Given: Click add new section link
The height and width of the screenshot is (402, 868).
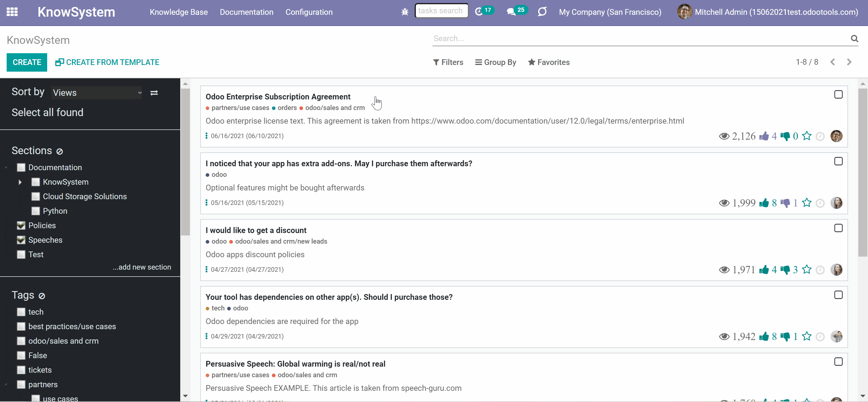Looking at the screenshot, I should [142, 267].
